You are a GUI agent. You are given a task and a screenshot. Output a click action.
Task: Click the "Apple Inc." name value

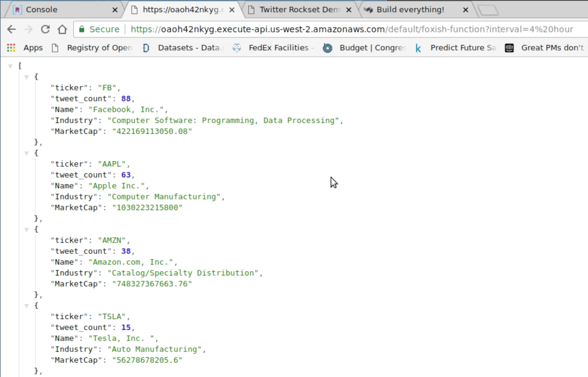point(116,186)
